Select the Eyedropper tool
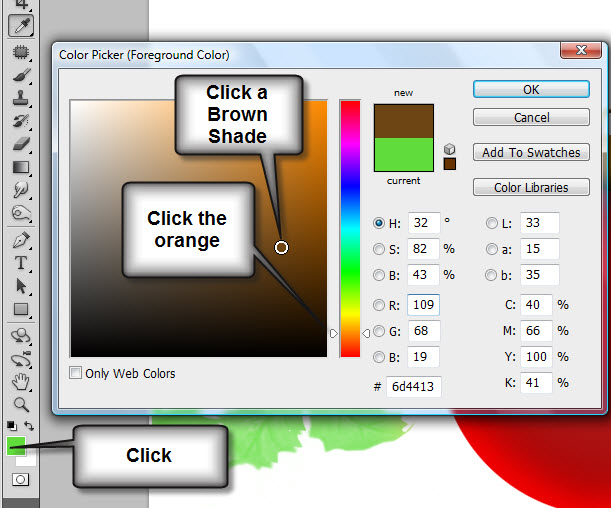This screenshot has height=508, width=611. (21, 26)
